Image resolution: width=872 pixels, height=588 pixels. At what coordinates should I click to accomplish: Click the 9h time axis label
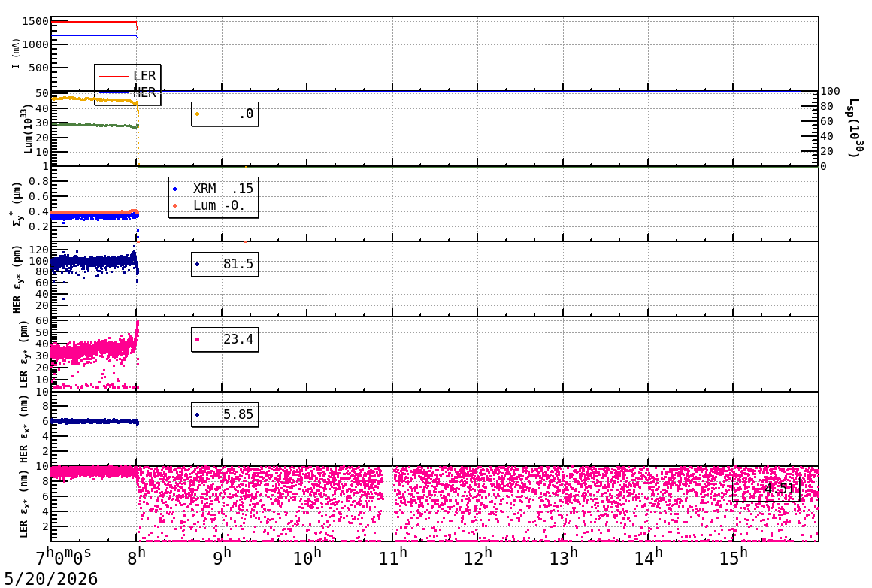pos(222,557)
